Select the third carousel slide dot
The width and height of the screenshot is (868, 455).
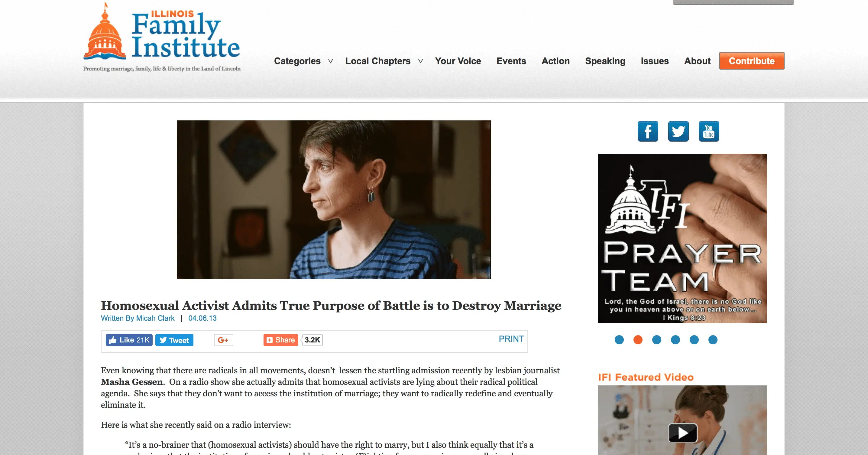[657, 340]
